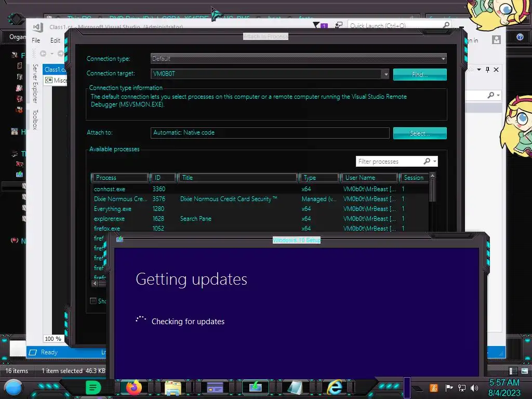
Task: Click the Filter processes search icon
Action: coord(427,161)
